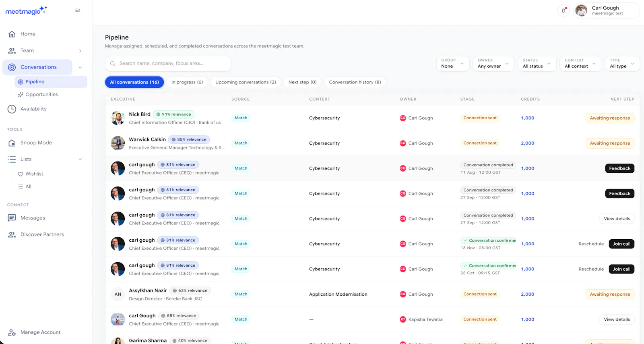Collapse the Conversations submenu chevron

(x=80, y=67)
